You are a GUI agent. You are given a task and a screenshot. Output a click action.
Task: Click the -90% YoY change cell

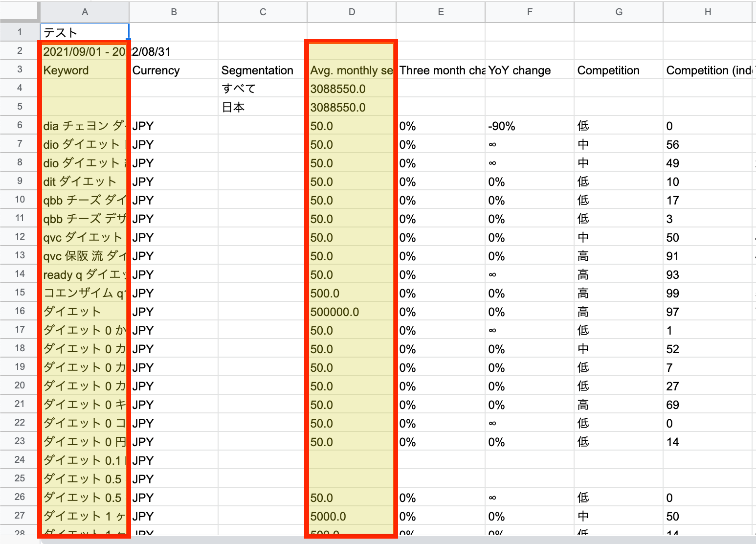pyautogui.click(x=530, y=126)
